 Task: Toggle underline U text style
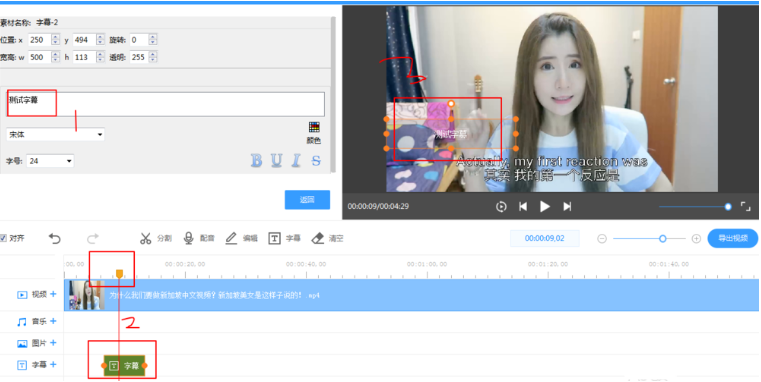pos(276,160)
